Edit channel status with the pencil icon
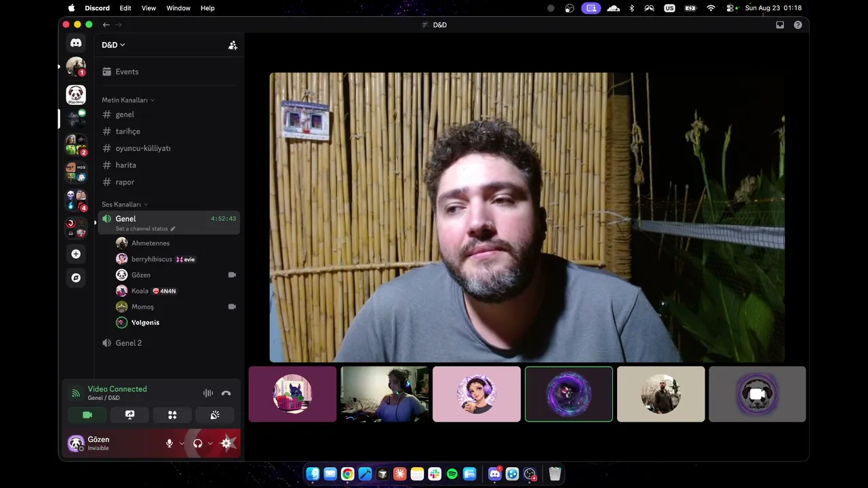The width and height of the screenshot is (868, 488). (173, 229)
